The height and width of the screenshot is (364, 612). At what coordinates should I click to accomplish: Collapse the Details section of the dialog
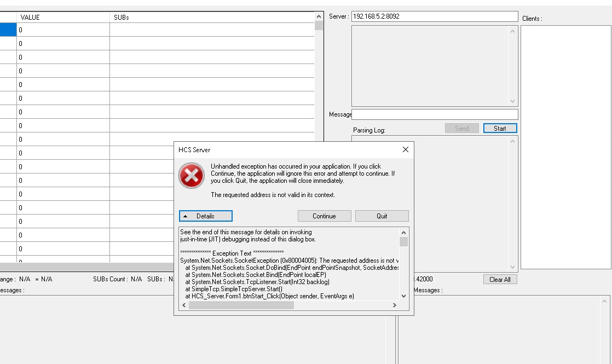[206, 216]
